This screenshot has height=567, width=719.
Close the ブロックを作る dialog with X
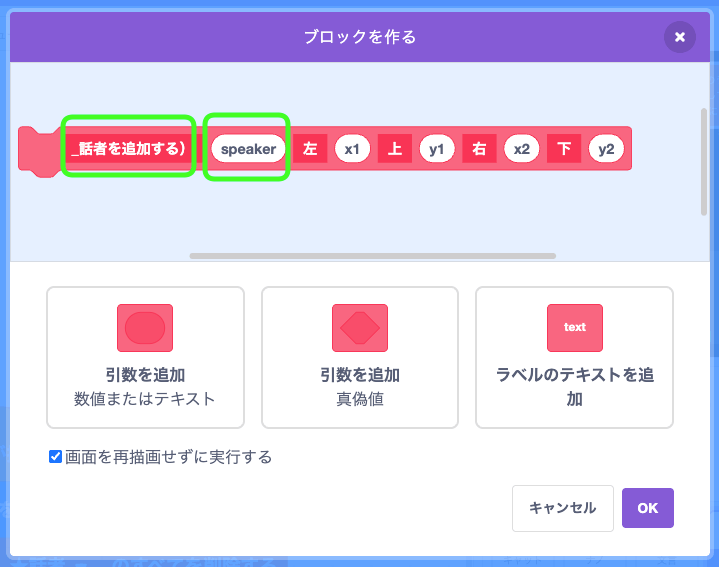[679, 37]
